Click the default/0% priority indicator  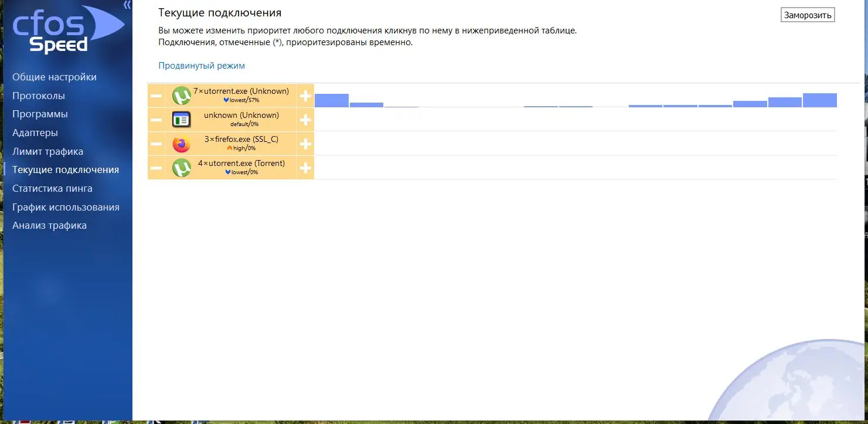244,124
